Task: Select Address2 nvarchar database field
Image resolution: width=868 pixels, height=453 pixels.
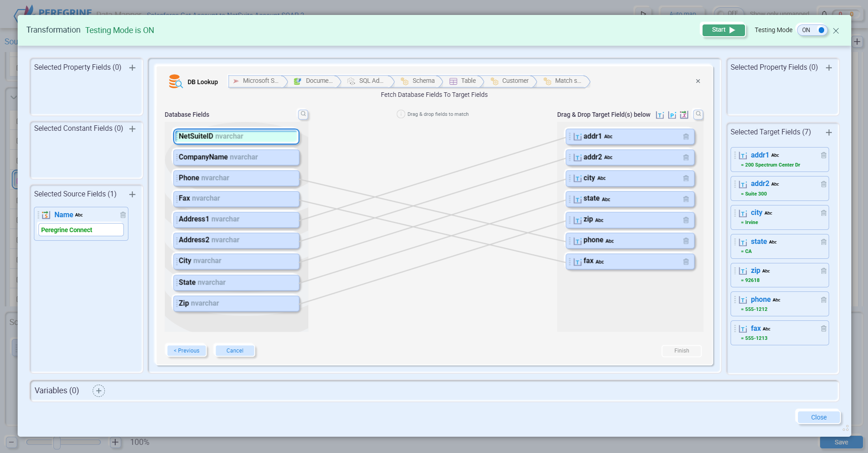Action: click(236, 240)
